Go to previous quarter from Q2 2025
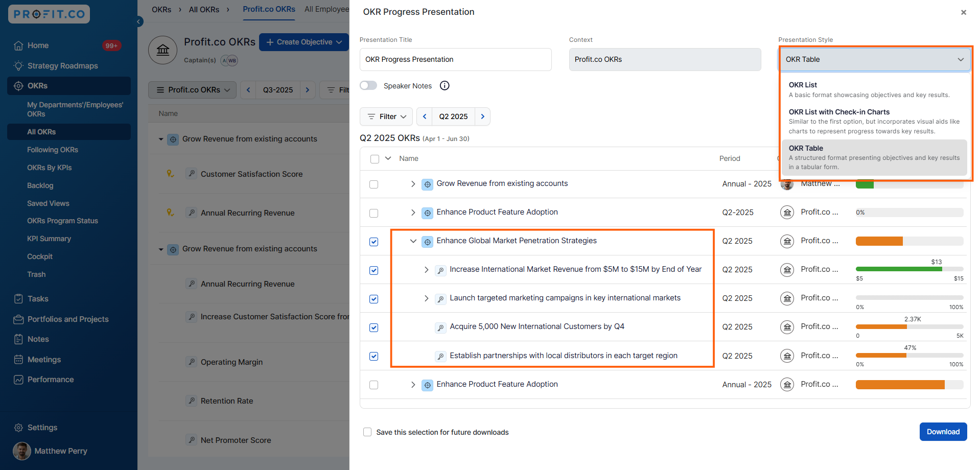This screenshot has height=470, width=980. tap(424, 116)
